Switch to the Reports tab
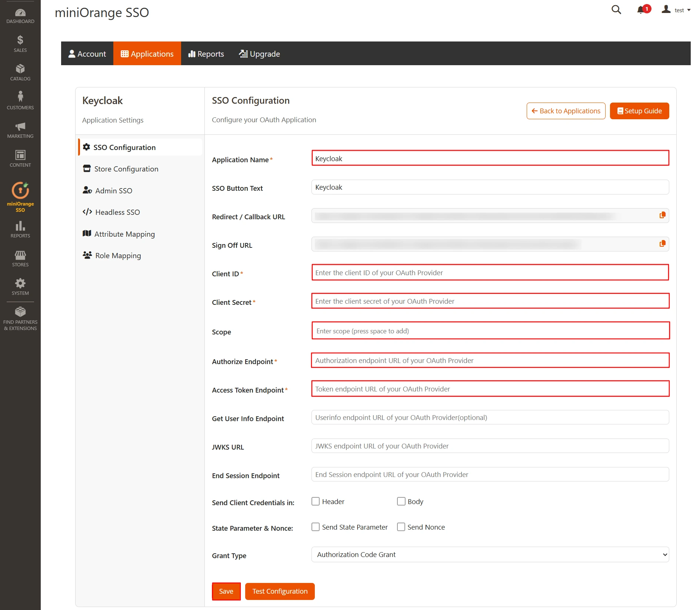700x610 pixels. 206,53
